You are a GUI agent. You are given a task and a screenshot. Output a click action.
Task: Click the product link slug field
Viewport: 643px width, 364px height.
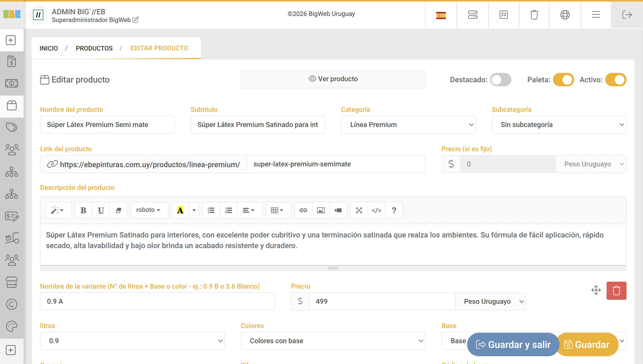tap(336, 164)
